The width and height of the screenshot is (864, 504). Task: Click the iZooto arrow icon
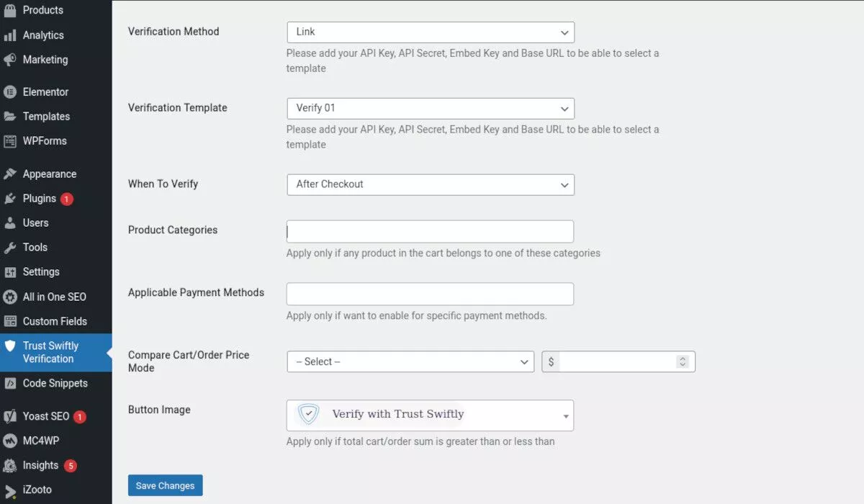click(10, 490)
